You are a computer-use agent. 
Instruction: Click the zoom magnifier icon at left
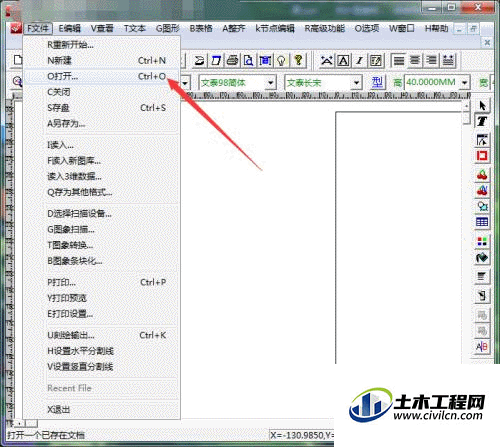click(17, 81)
